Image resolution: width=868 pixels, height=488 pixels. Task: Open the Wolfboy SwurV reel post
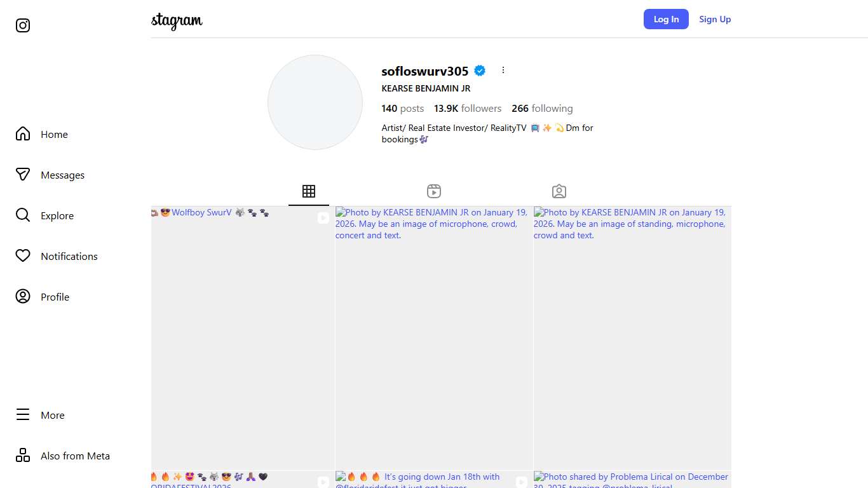tap(243, 338)
